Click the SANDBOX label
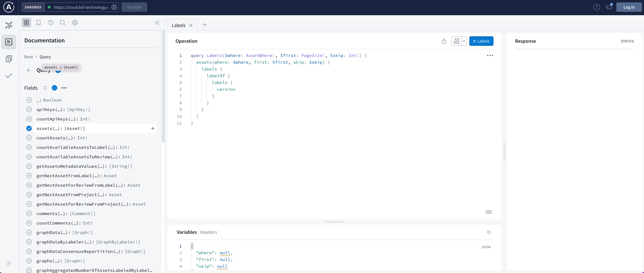The width and height of the screenshot is (644, 273). 33,7
